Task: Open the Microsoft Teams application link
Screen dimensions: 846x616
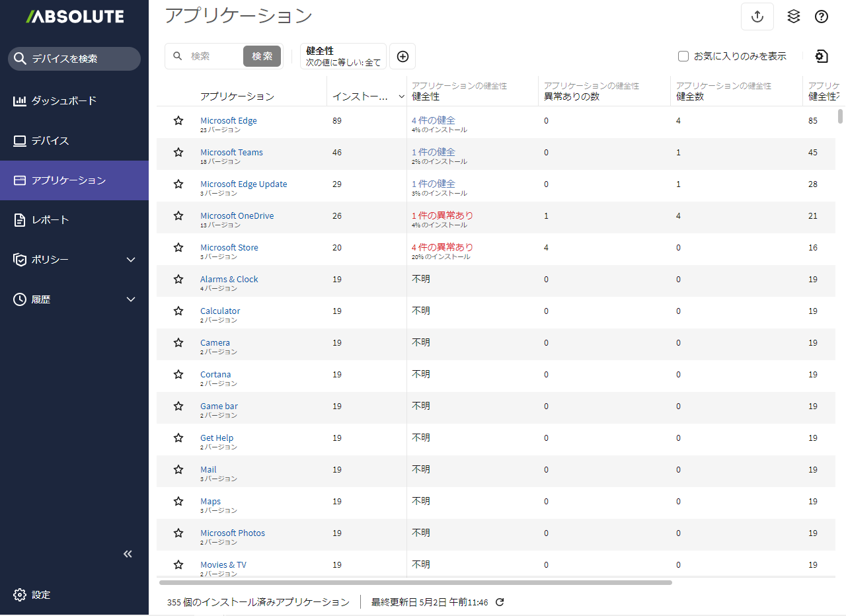Action: [x=231, y=152]
